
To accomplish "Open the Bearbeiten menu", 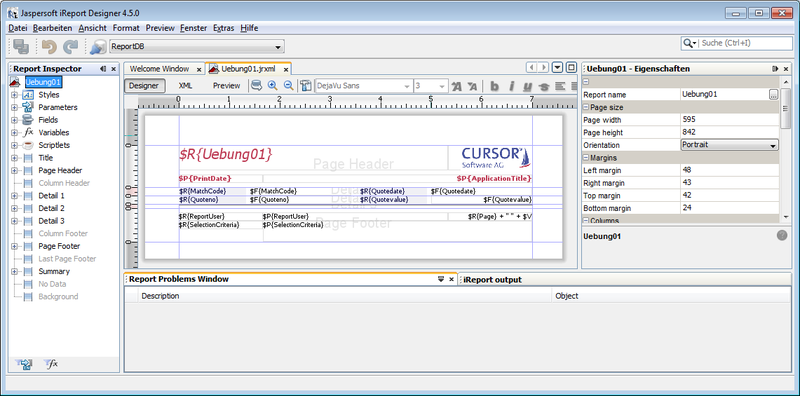I will click(x=53, y=28).
